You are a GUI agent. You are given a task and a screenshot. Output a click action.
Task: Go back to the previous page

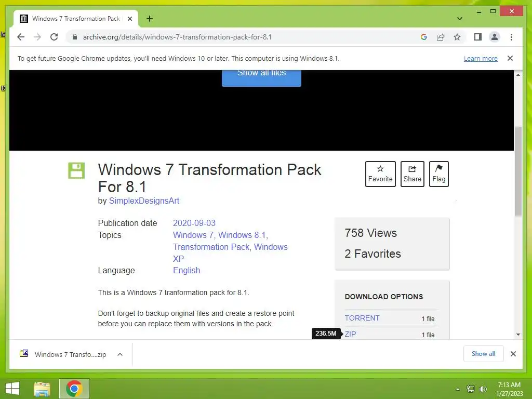(21, 37)
